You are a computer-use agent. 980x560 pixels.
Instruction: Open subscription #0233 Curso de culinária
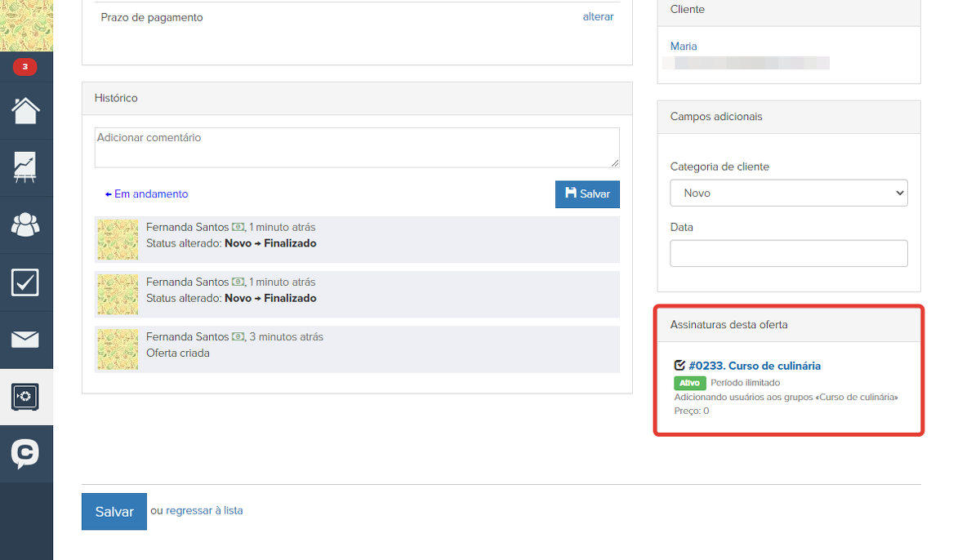click(754, 366)
